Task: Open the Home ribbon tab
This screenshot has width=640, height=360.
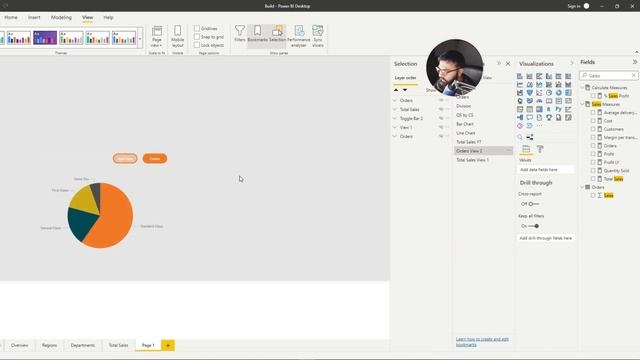Action: (11, 18)
